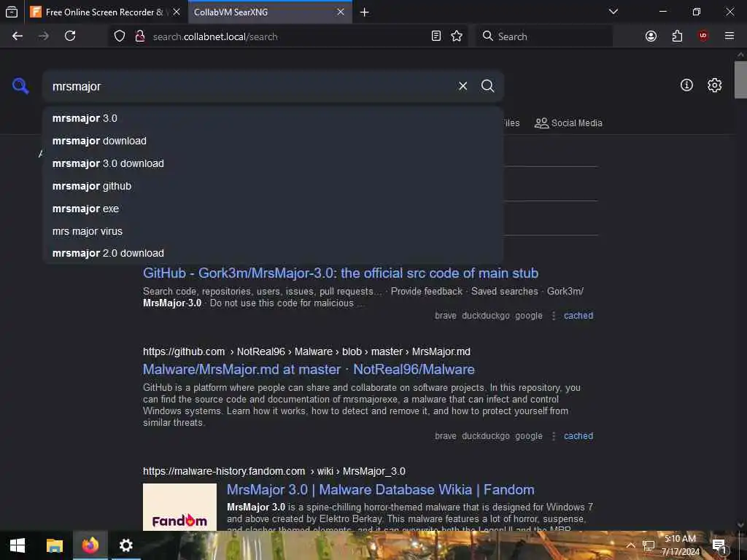
Task: Show hidden system tray icons
Action: pos(630,545)
